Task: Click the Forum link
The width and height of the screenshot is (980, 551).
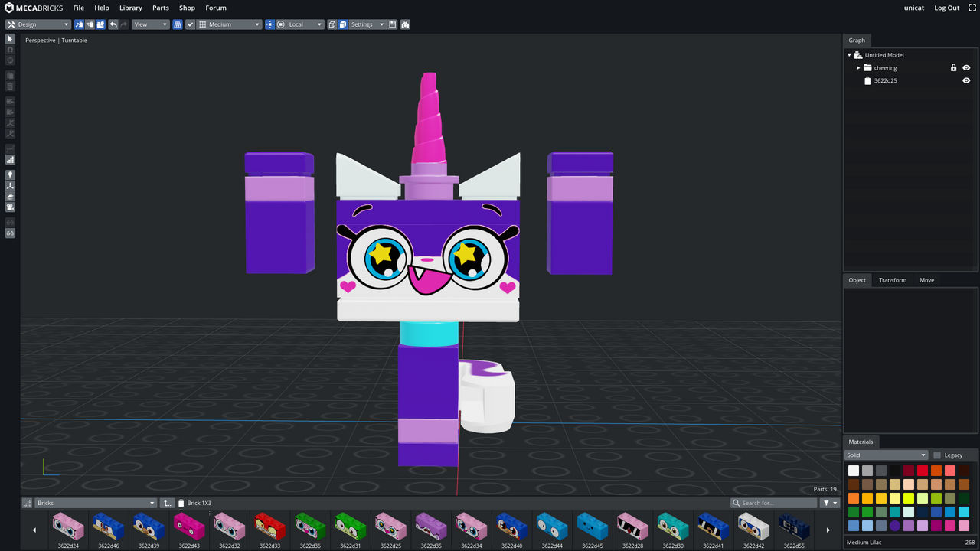Action: coord(216,8)
